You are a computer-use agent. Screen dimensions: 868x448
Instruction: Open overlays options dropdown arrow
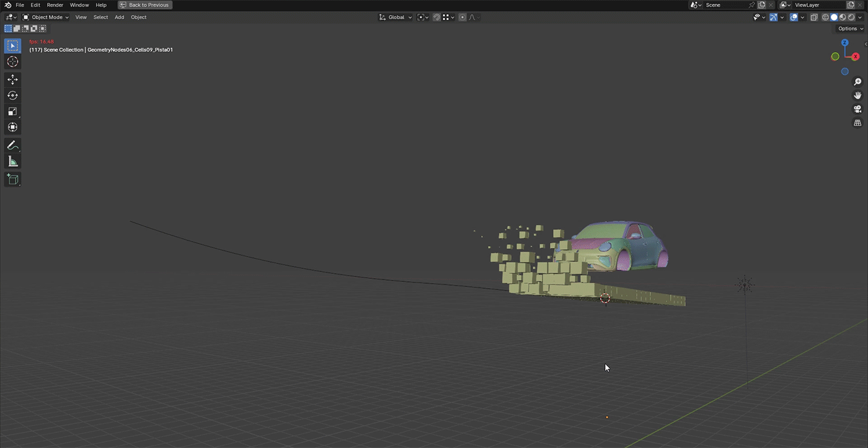click(802, 17)
